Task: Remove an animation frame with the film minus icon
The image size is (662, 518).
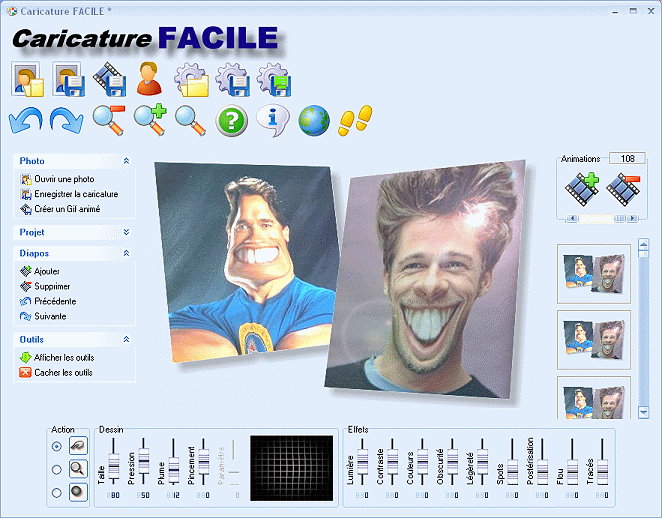Action: (623, 189)
